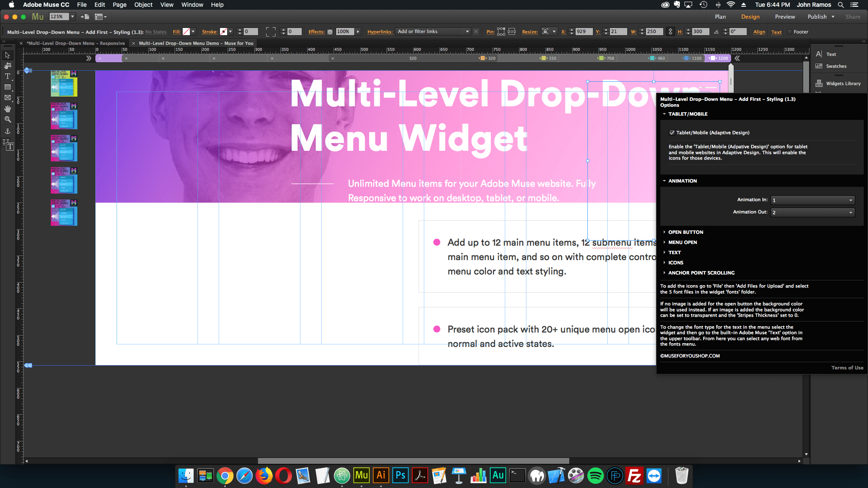The image size is (868, 488).
Task: Switch to the Preview tab
Action: point(783,17)
